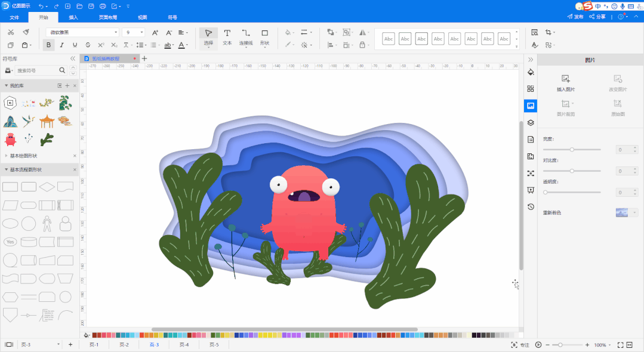Switch to the 符号 ribbon tab

point(172,17)
